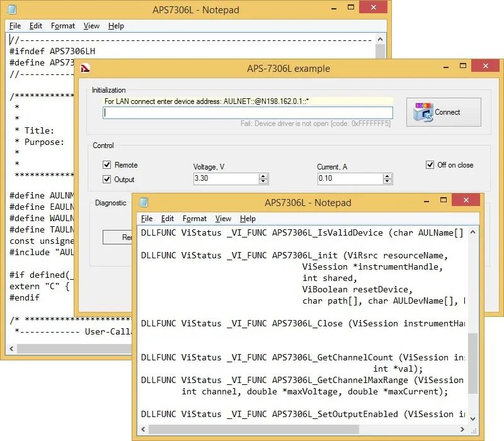Click front Notepad horizontal scrollbar right arrow

462,430
